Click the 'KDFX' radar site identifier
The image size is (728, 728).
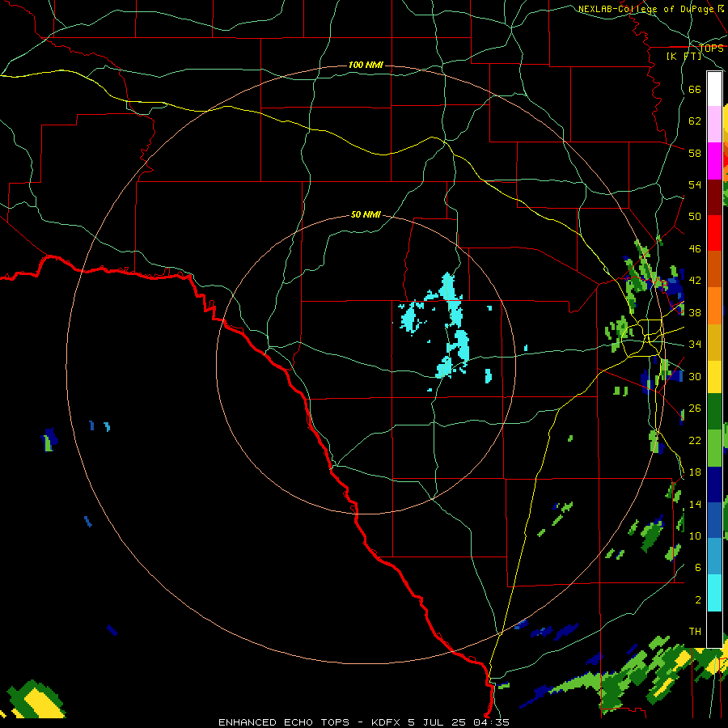pyautogui.click(x=387, y=722)
